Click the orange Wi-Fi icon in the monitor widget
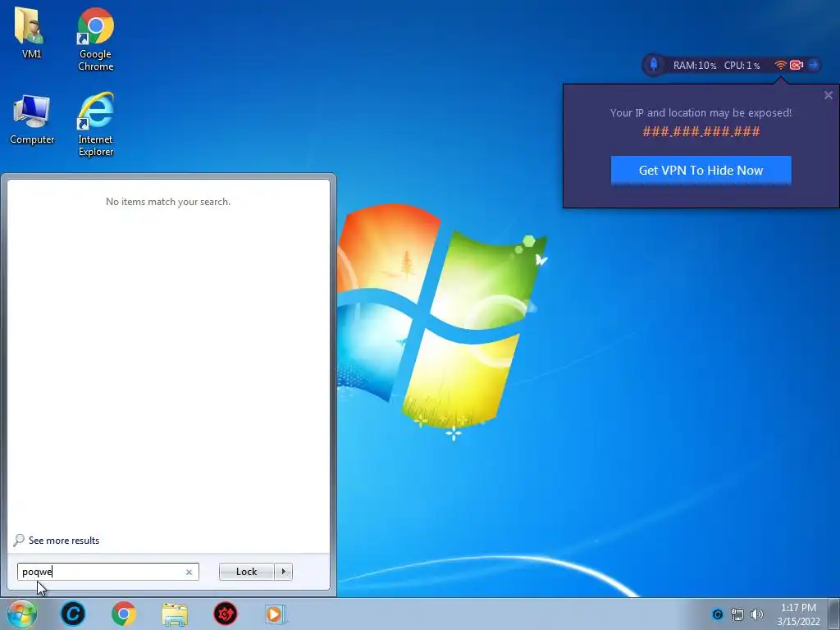This screenshot has height=630, width=840. click(x=781, y=65)
